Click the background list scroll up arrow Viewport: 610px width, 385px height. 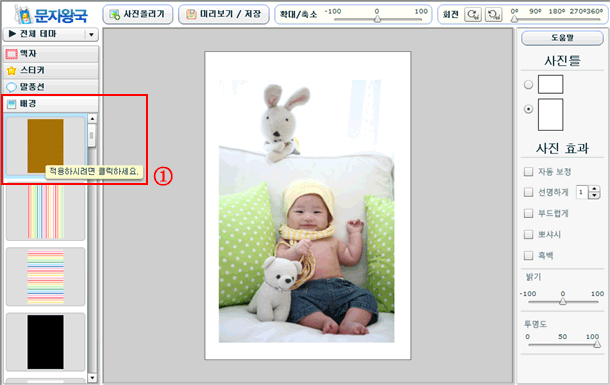pyautogui.click(x=92, y=119)
